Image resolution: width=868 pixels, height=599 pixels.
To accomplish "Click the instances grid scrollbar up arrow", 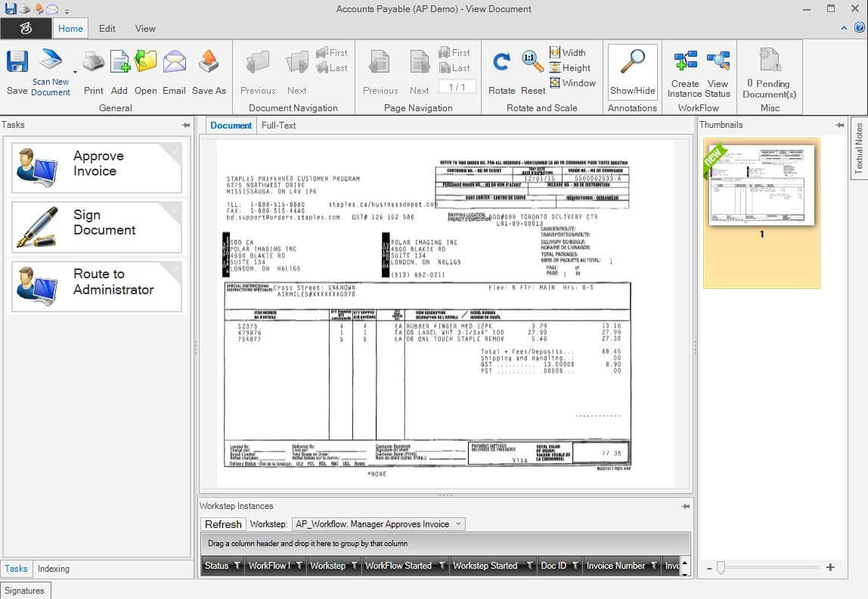I will tap(685, 563).
